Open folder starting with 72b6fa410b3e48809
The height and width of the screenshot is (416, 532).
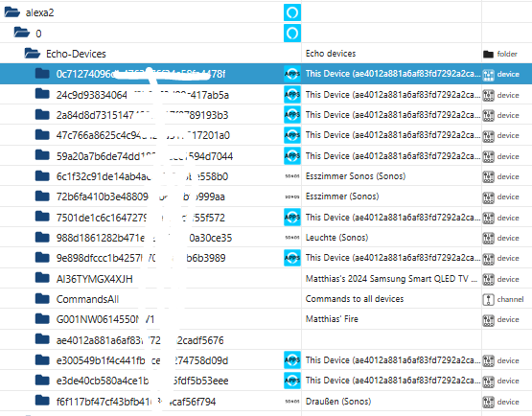[x=42, y=196]
